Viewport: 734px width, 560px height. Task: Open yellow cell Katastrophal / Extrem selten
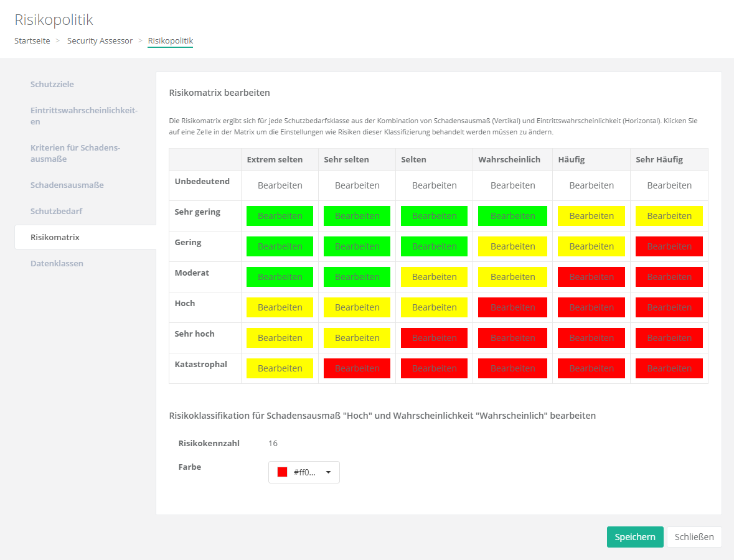tap(280, 368)
